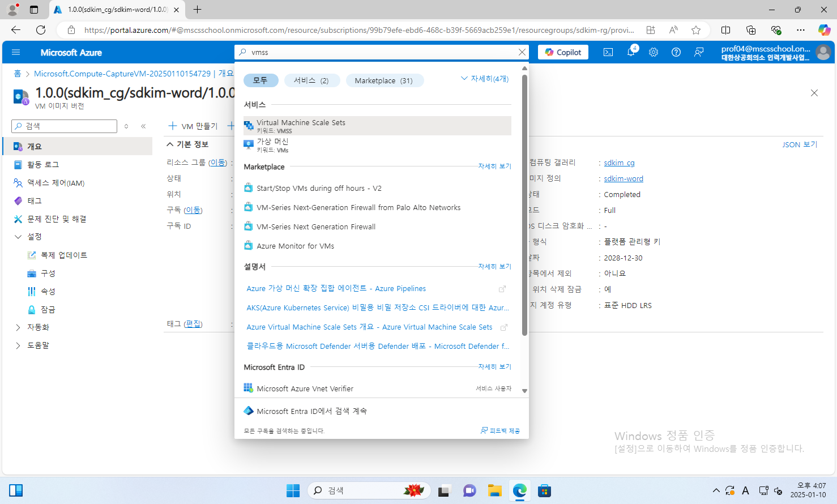Image resolution: width=837 pixels, height=504 pixels.
Task: Open File Explorer from the taskbar
Action: (x=495, y=490)
